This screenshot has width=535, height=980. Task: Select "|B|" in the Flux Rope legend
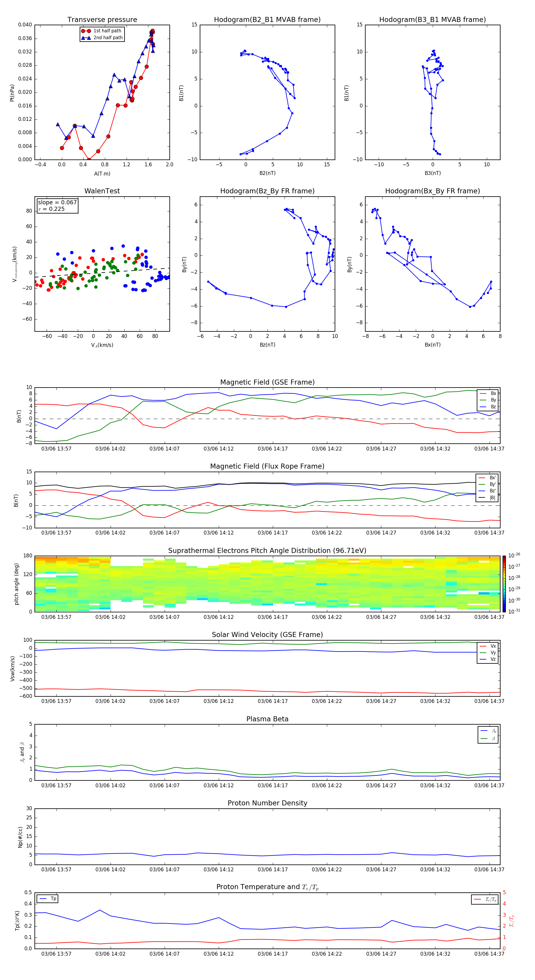(x=488, y=498)
